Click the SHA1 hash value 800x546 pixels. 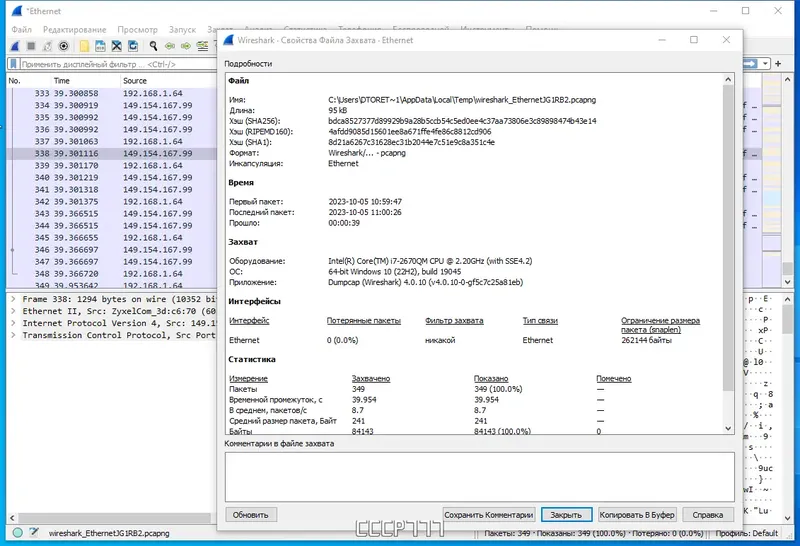411,142
